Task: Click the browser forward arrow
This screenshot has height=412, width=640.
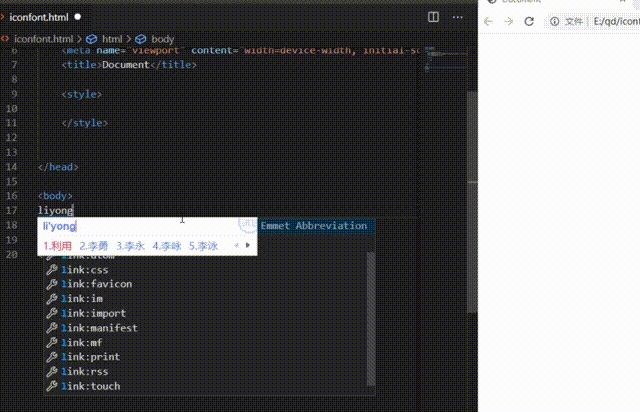Action: [x=509, y=21]
